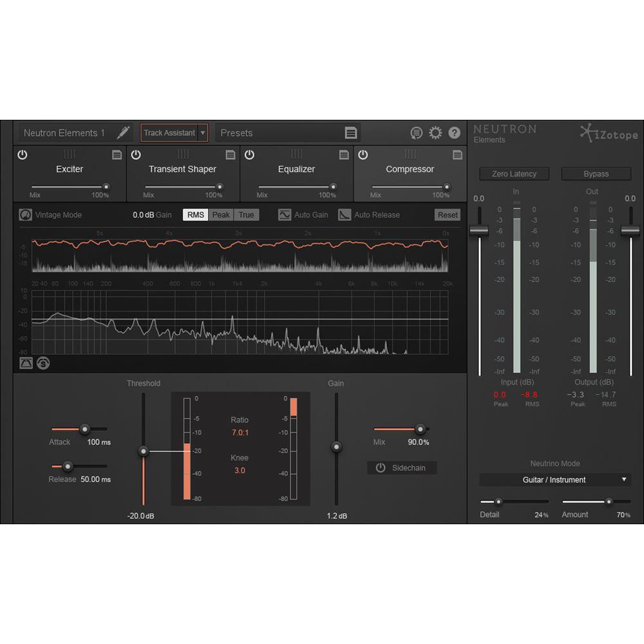Image resolution: width=644 pixels, height=644 pixels.
Task: Toggle the Transient Shaper power button
Action: click(135, 155)
